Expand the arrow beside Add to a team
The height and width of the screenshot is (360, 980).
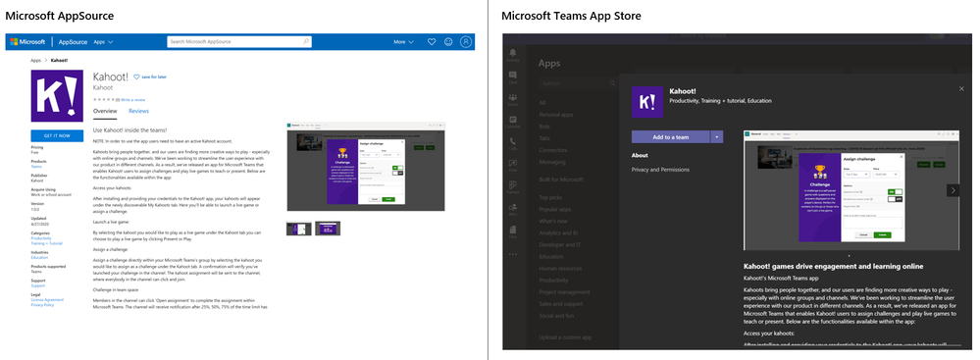[717, 137]
